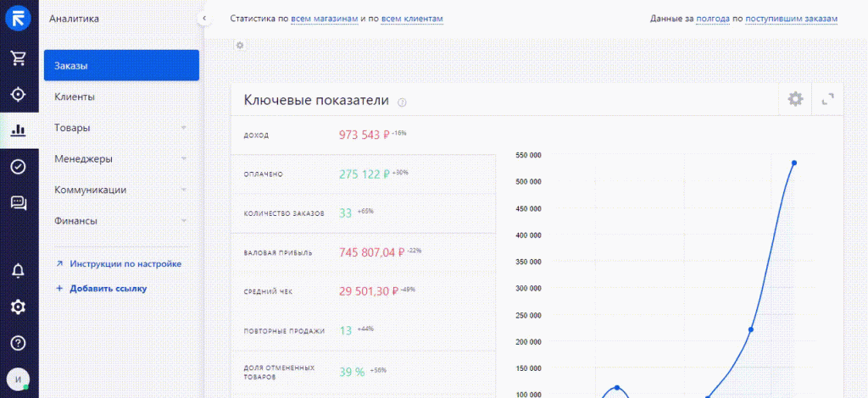
Task: Click the Добавить ссылку link
Action: (108, 289)
